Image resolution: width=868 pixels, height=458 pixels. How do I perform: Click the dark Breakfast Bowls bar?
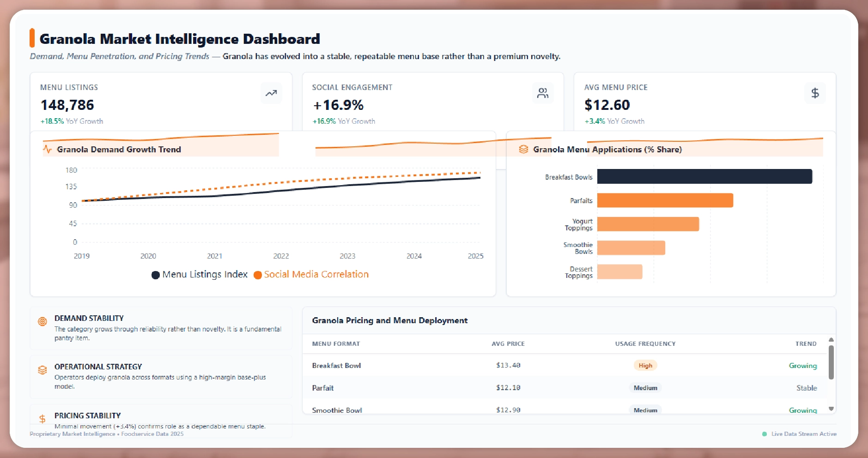704,176
